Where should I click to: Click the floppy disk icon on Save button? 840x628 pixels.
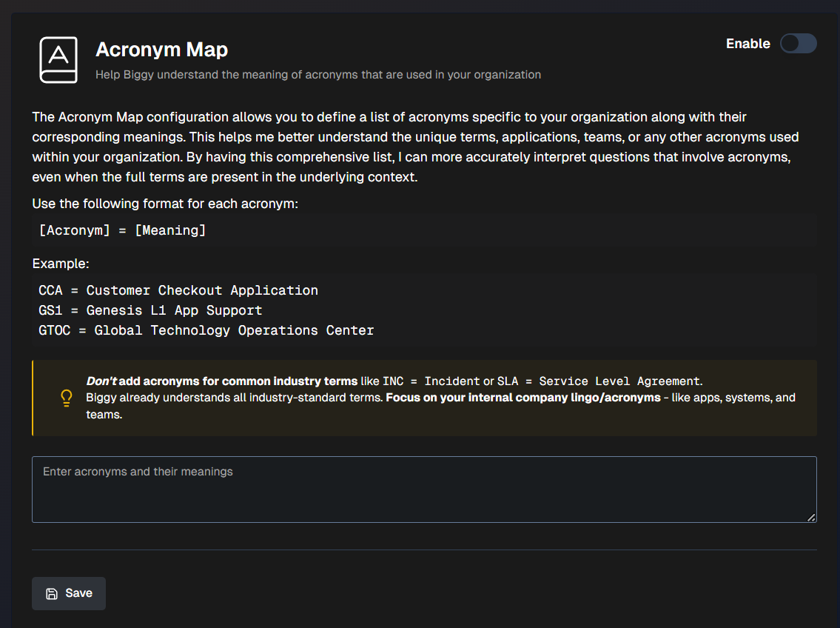(51, 593)
